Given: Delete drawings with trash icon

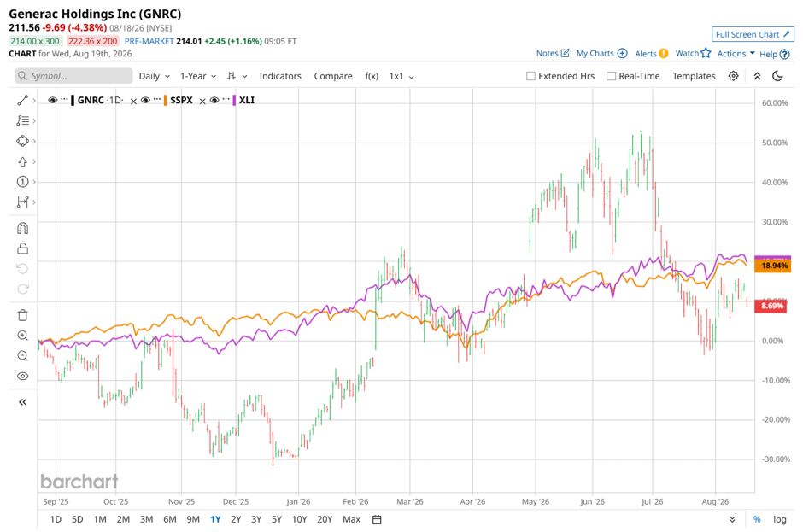Looking at the screenshot, I should (x=22, y=315).
